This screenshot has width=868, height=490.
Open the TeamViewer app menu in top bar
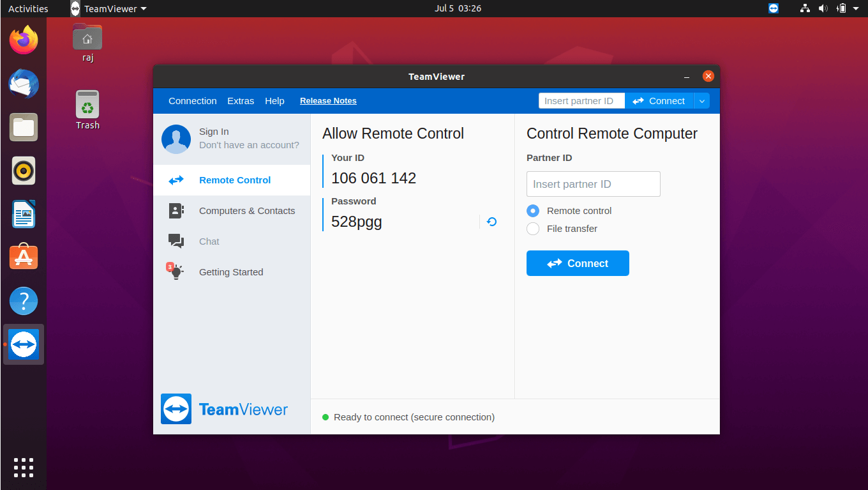coord(108,9)
